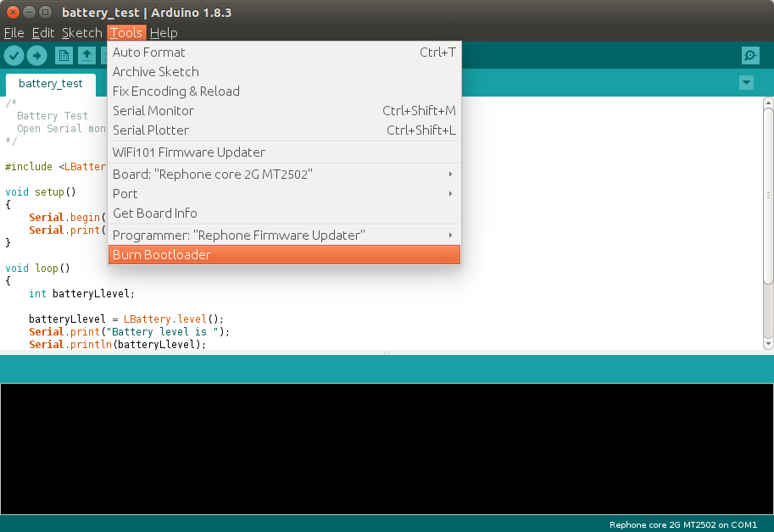Click the 'Battery level is' print line
The height and width of the screenshot is (532, 774).
[129, 332]
